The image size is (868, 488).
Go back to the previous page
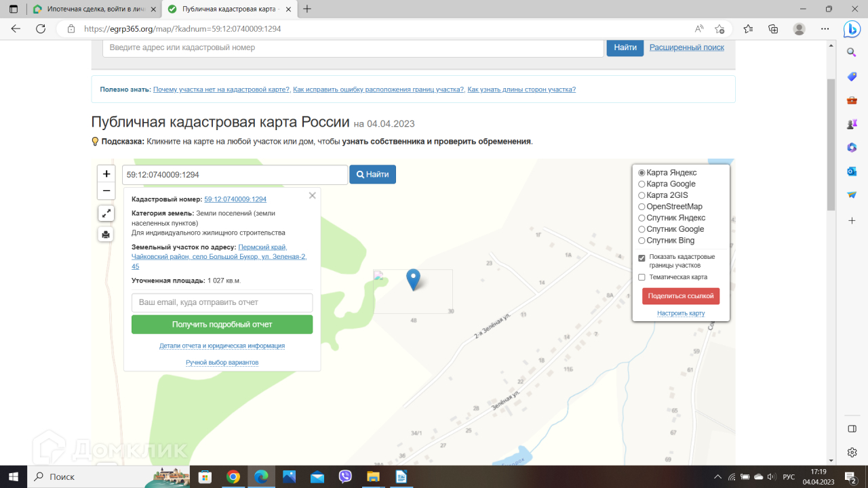(x=16, y=29)
